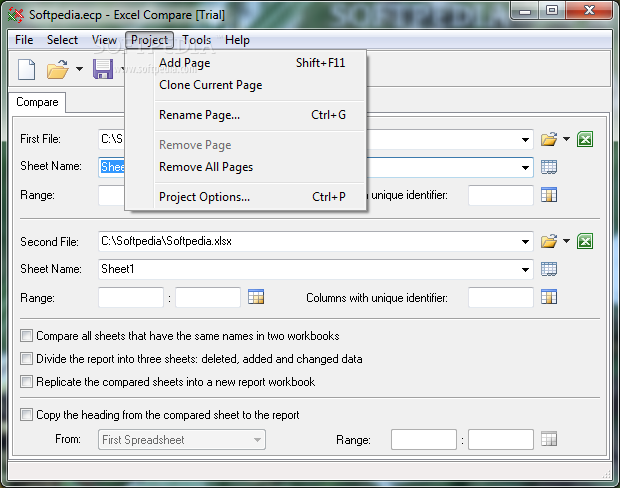Expand arrow next to Open toolbar icon
This screenshot has width=620, height=488.
click(x=79, y=69)
